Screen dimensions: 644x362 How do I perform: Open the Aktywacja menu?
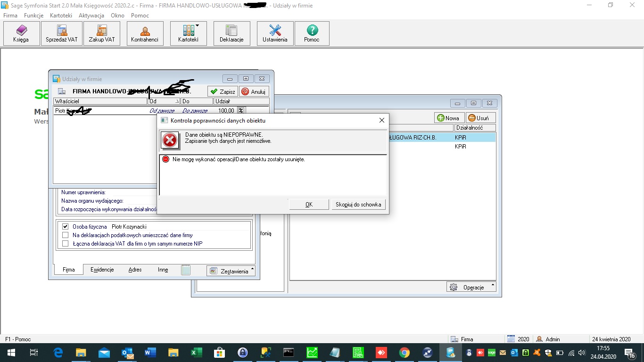[91, 15]
